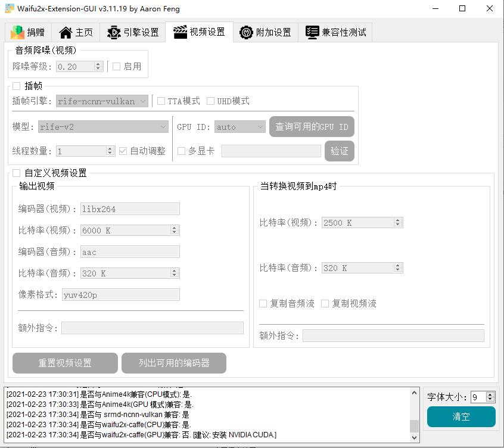Open the 捐赠 (Donate) tab
The height and width of the screenshot is (448, 504).
[x=28, y=32]
